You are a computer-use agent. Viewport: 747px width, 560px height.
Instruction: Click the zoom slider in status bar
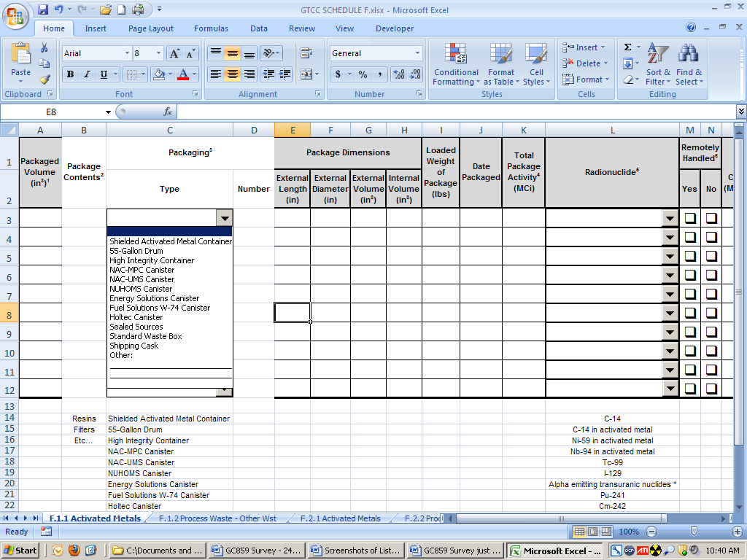coord(693,532)
